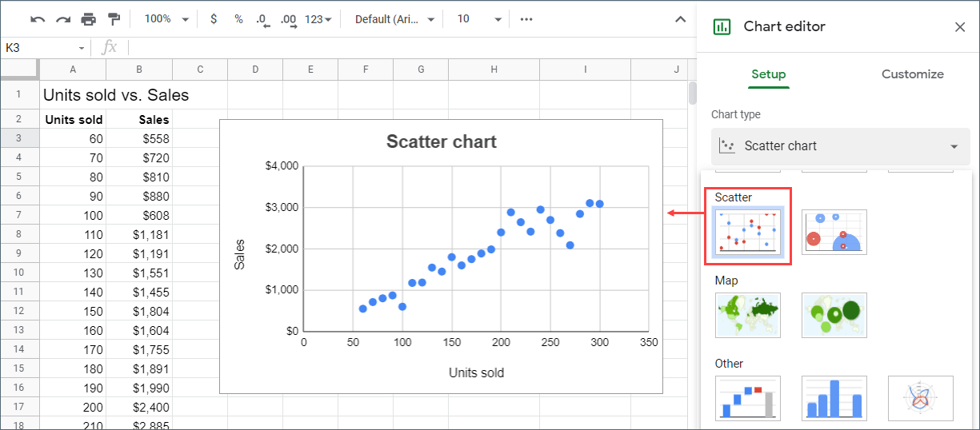The image size is (980, 430).
Task: Select column B header
Action: (139, 70)
